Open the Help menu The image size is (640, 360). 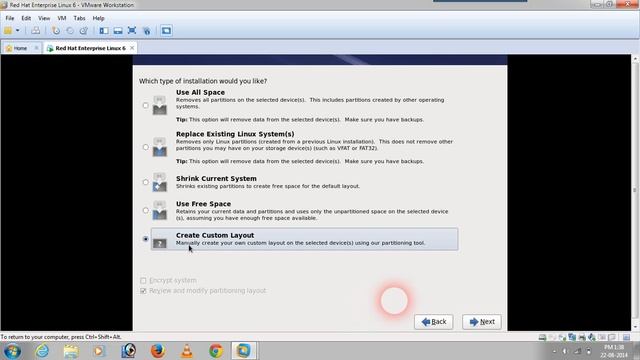(x=98, y=18)
